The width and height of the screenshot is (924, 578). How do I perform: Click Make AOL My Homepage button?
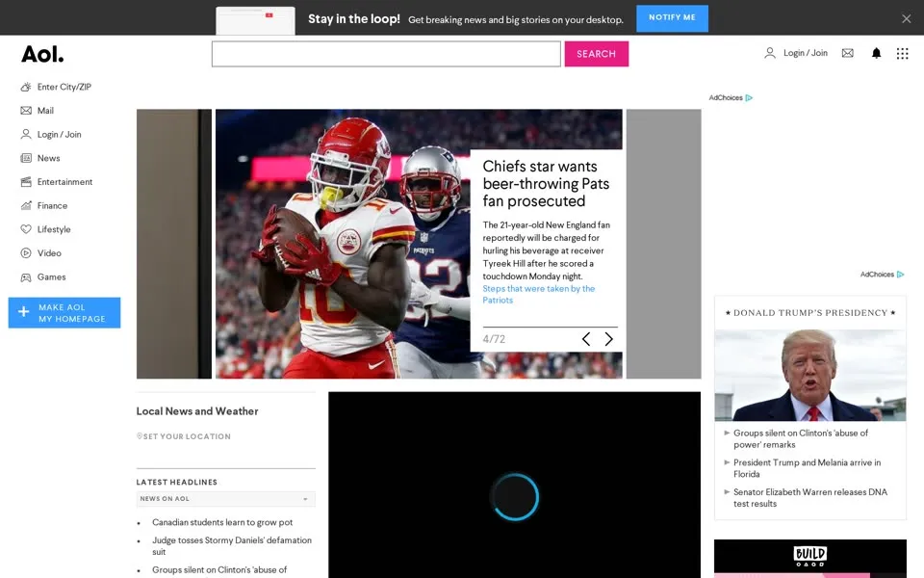pos(64,312)
